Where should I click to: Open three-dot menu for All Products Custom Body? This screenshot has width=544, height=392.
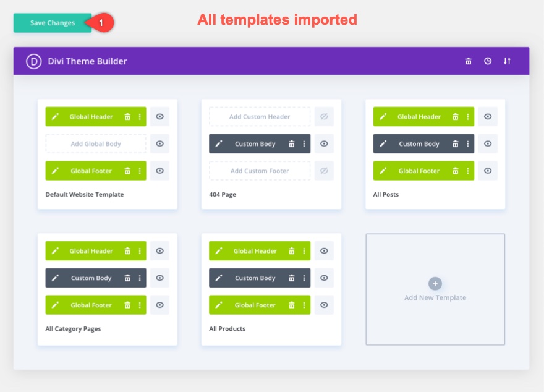click(304, 278)
